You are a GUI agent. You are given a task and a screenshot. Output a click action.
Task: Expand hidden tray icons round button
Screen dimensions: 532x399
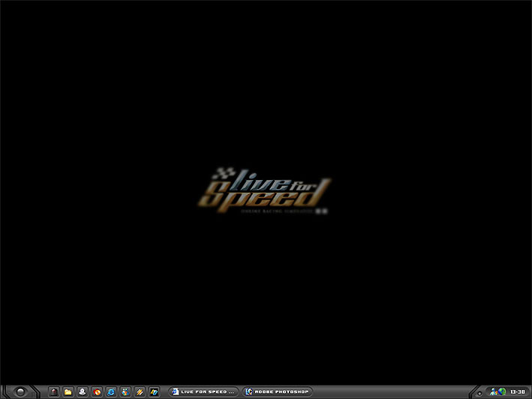pos(479,394)
